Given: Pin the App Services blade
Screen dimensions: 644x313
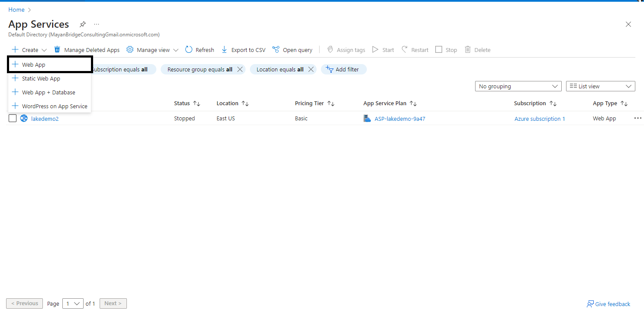Looking at the screenshot, I should pos(83,24).
